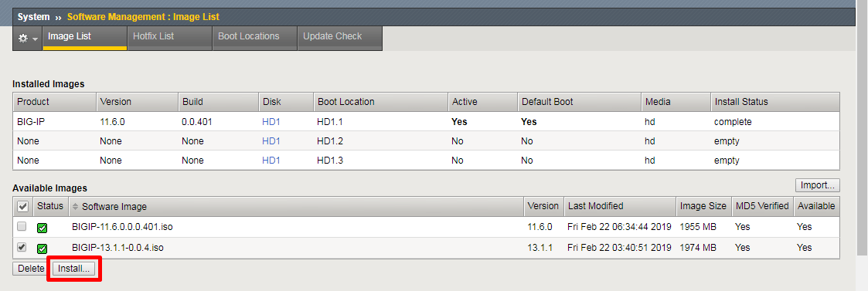Click the Available Images section heading
The height and width of the screenshot is (291, 868).
49,188
